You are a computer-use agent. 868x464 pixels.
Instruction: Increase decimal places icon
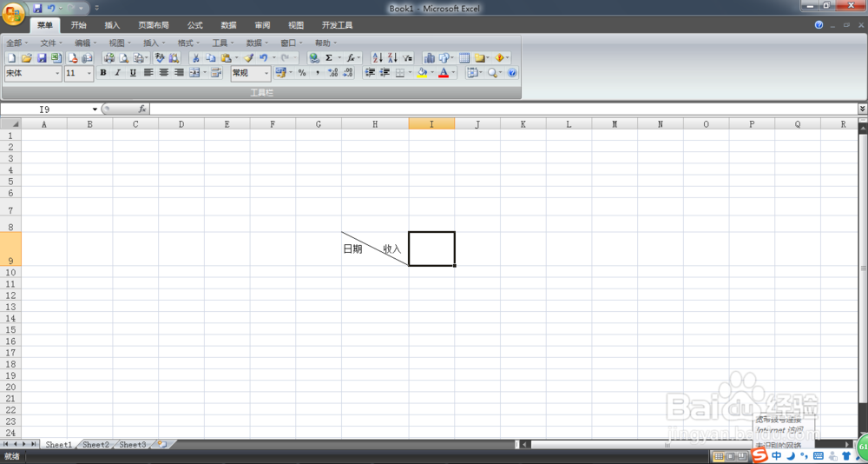tap(332, 73)
